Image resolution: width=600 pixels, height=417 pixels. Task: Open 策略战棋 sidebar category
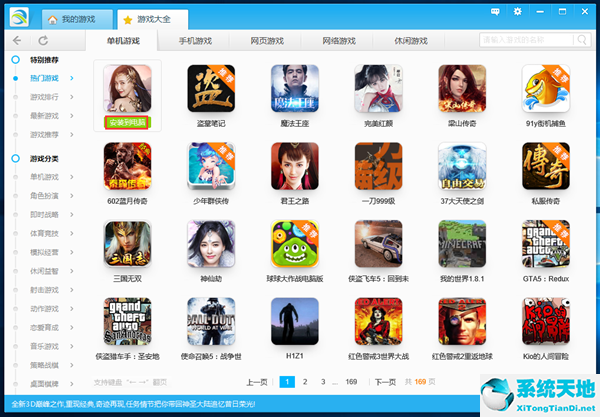(x=44, y=365)
